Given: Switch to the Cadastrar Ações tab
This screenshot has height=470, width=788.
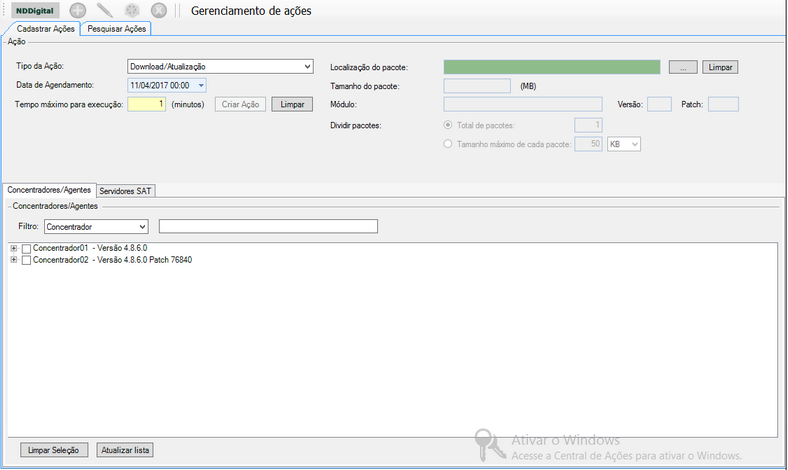Looking at the screenshot, I should (x=45, y=29).
